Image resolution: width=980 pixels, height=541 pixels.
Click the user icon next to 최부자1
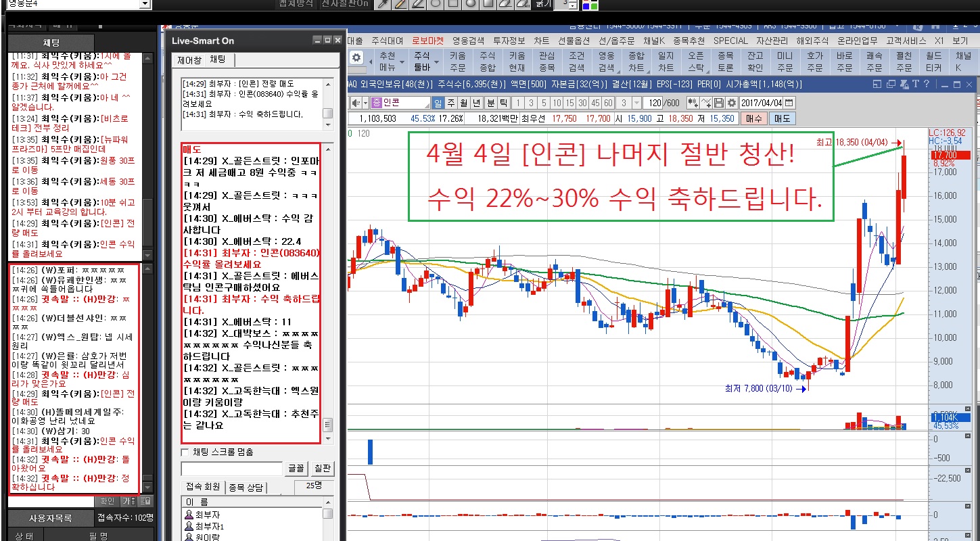click(189, 526)
